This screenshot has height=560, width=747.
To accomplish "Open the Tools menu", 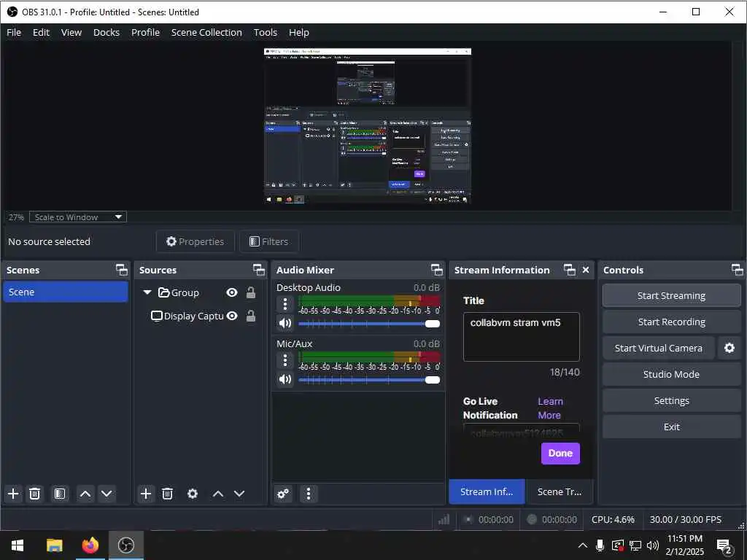I will tap(266, 32).
